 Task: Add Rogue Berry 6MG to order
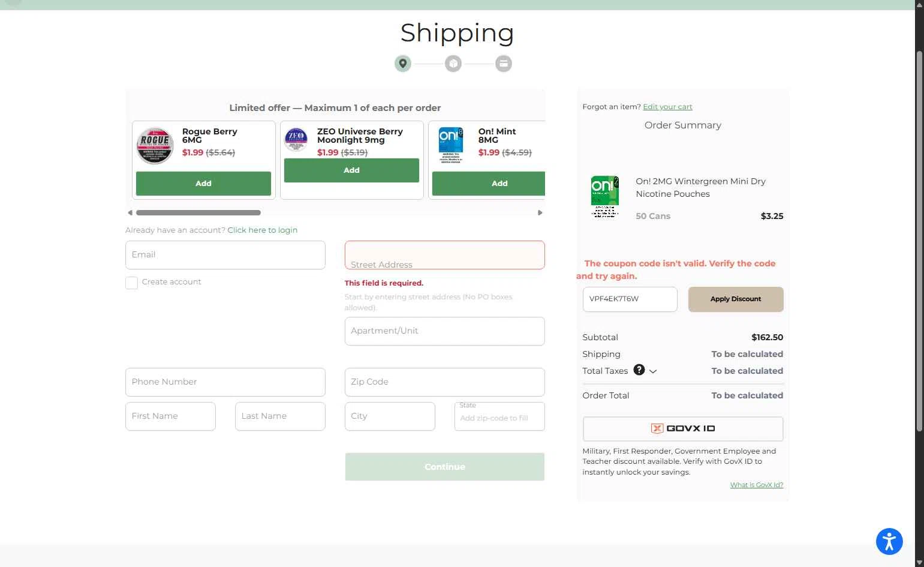pyautogui.click(x=203, y=184)
